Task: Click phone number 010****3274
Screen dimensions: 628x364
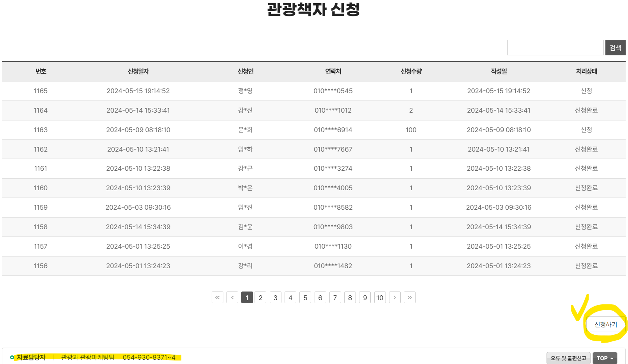Action: (333, 168)
